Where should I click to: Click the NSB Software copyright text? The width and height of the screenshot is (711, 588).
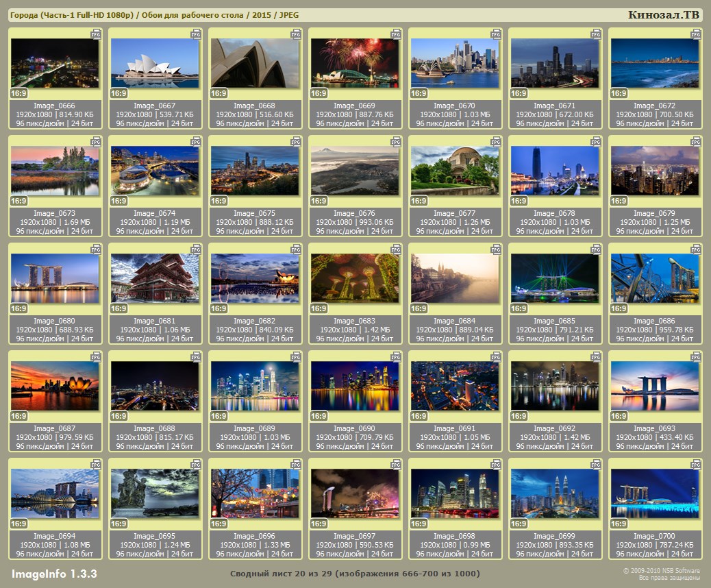[661, 574]
